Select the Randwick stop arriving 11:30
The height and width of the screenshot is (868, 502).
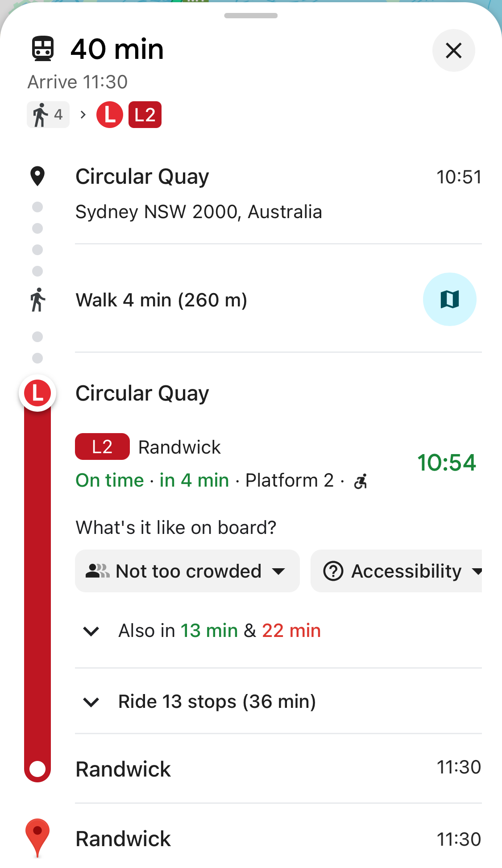123,769
